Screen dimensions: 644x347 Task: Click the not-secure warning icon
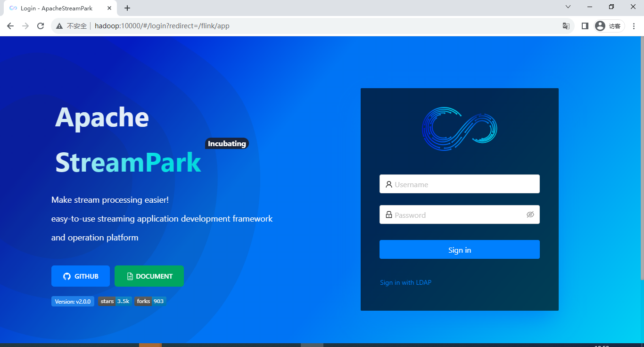point(59,26)
